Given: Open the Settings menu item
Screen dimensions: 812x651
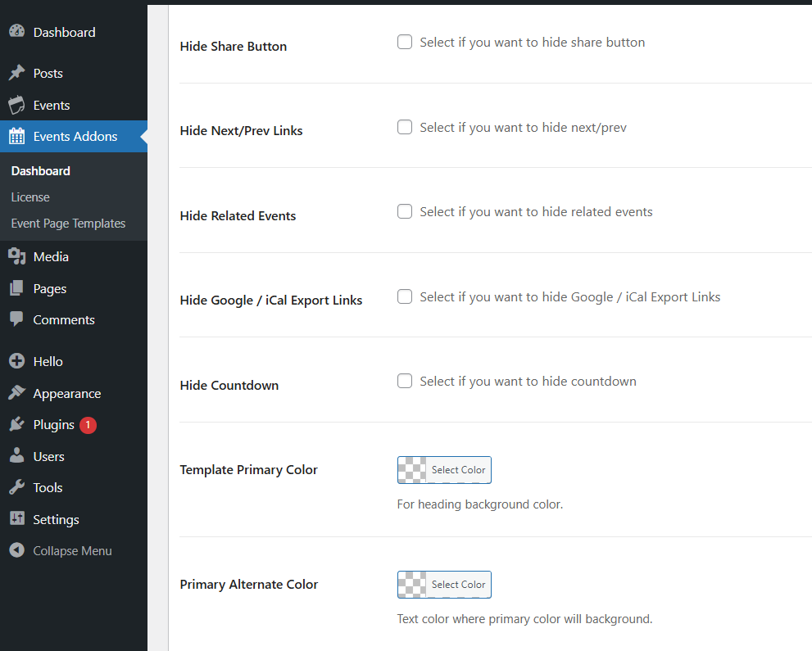Looking at the screenshot, I should pyautogui.click(x=56, y=519).
